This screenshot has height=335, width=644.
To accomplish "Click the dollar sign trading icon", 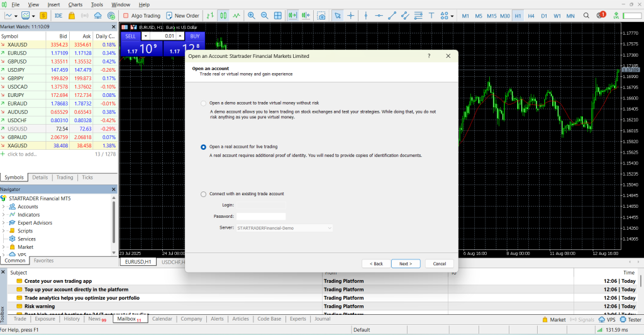I will [43, 16].
